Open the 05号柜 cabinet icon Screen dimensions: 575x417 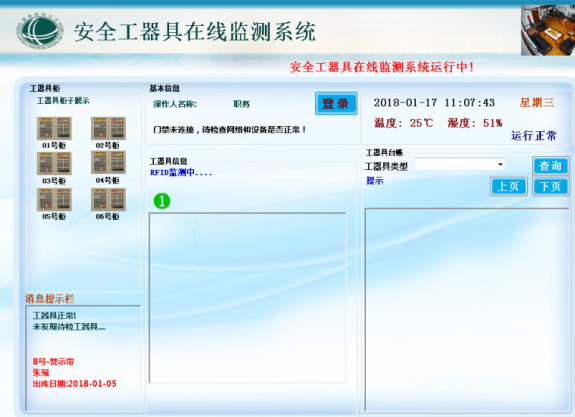coord(54,200)
